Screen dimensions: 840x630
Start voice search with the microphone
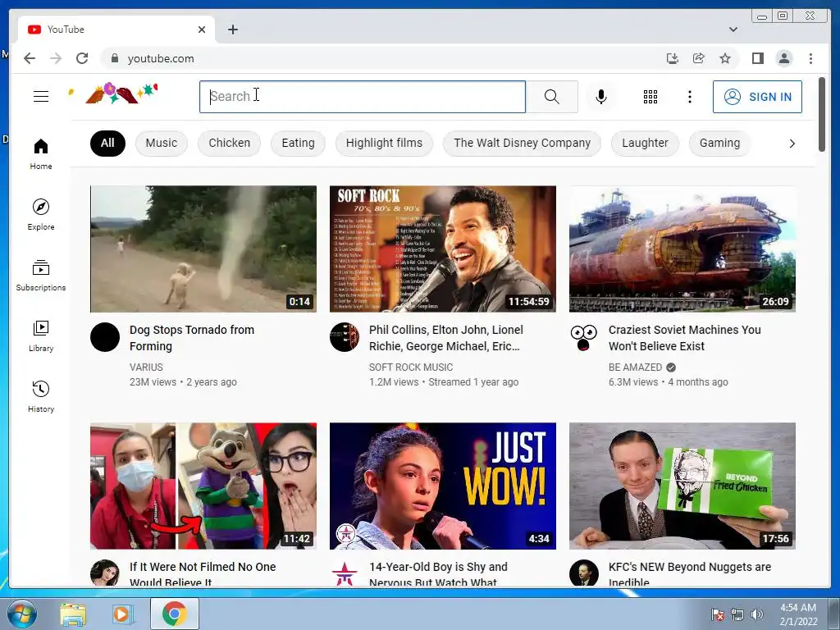tap(601, 97)
